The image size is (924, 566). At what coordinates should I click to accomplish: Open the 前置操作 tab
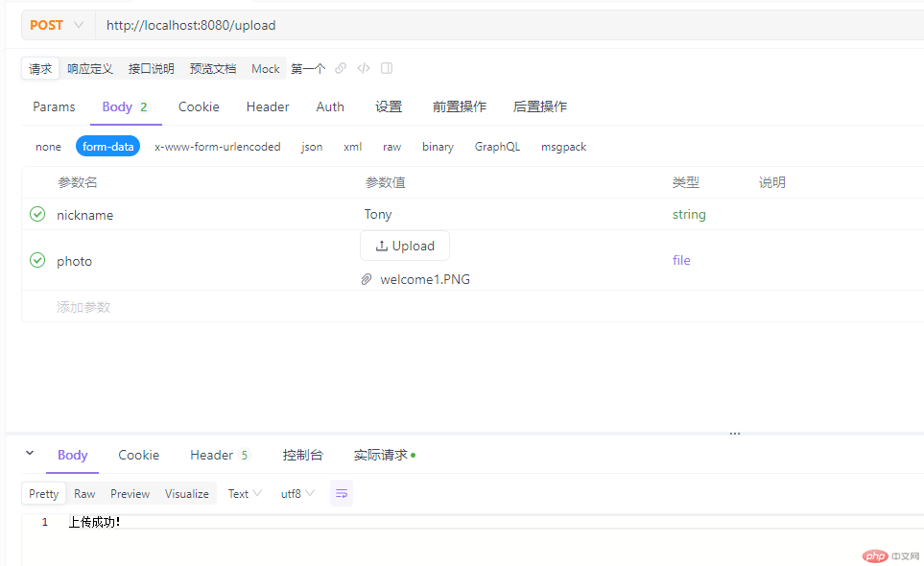coord(459,106)
